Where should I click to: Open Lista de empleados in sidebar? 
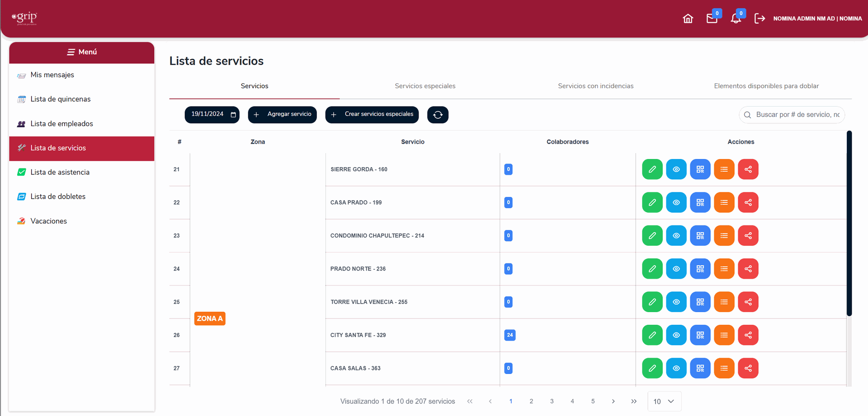[x=61, y=124]
